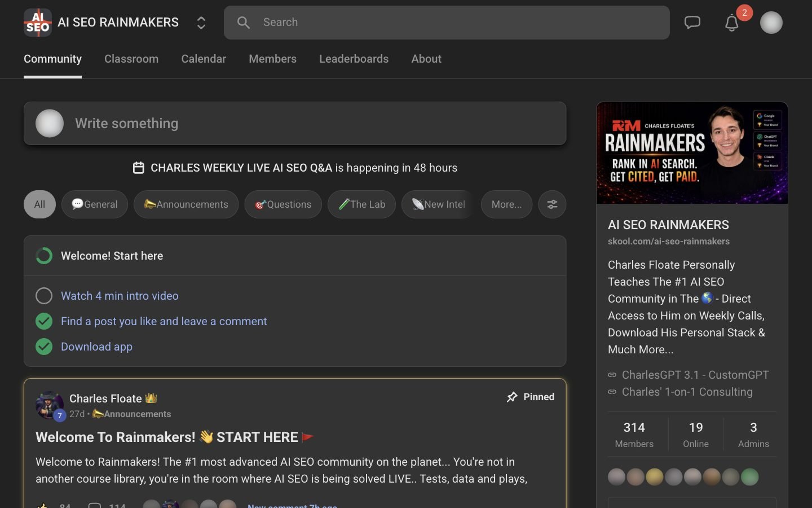Click your avatar beside Write something
812x508 pixels.
(50, 124)
